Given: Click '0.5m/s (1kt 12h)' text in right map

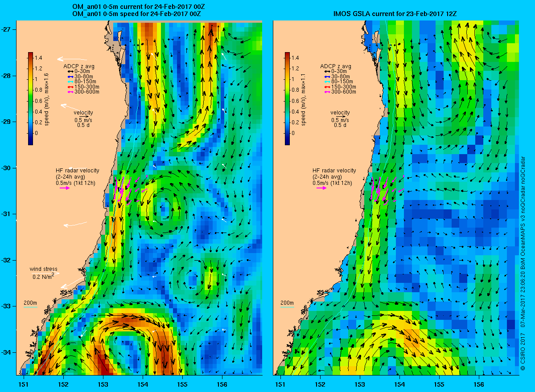Looking at the screenshot, I should click(332, 183).
